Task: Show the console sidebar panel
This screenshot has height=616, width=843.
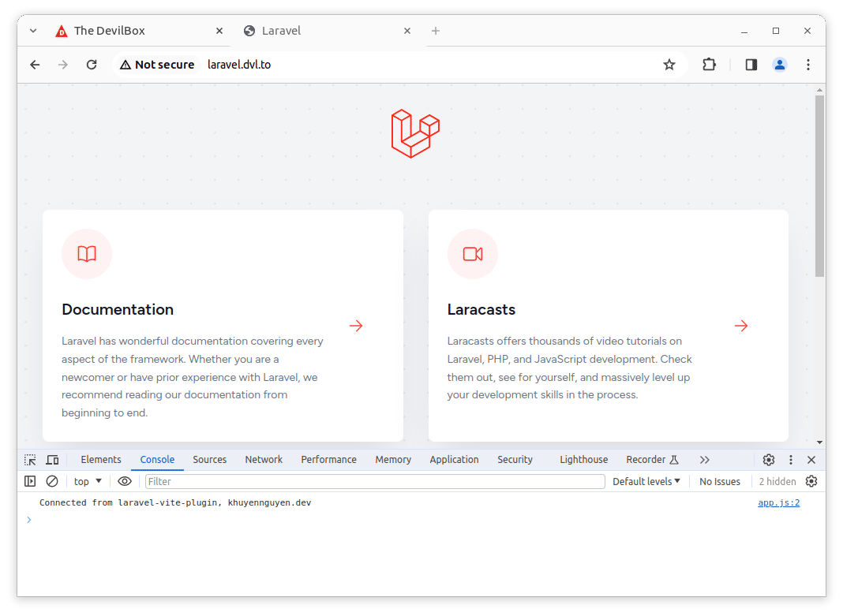Action: pyautogui.click(x=30, y=481)
